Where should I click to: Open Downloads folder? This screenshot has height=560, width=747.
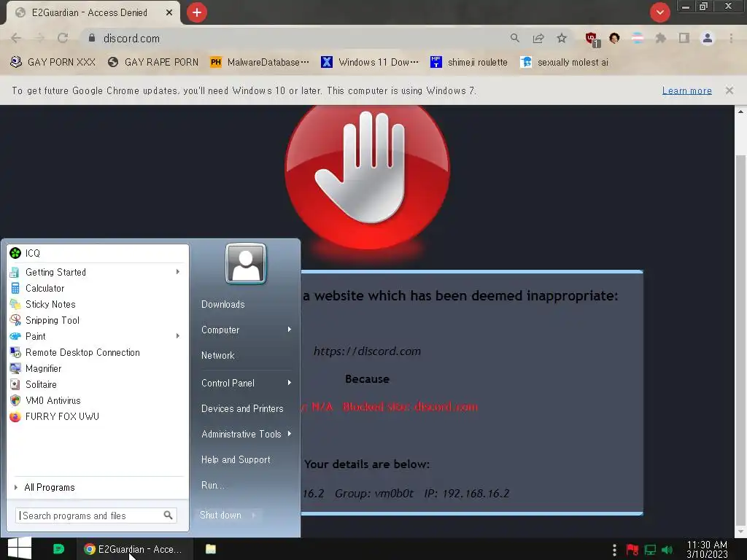coord(223,304)
